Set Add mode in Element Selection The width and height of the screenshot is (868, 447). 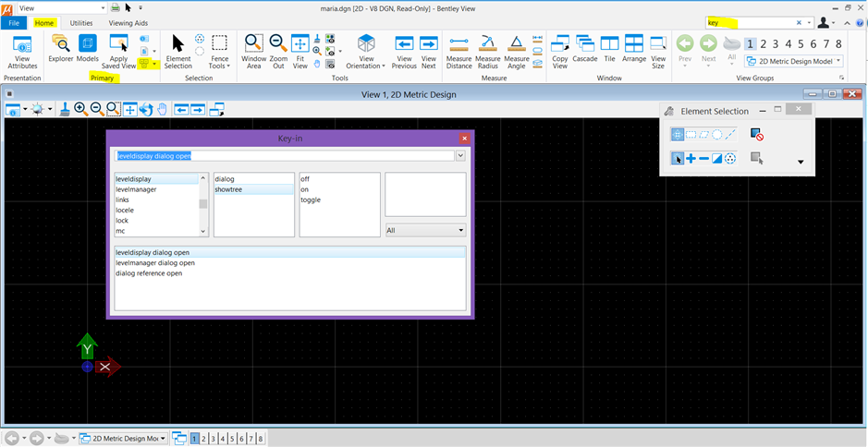691,159
